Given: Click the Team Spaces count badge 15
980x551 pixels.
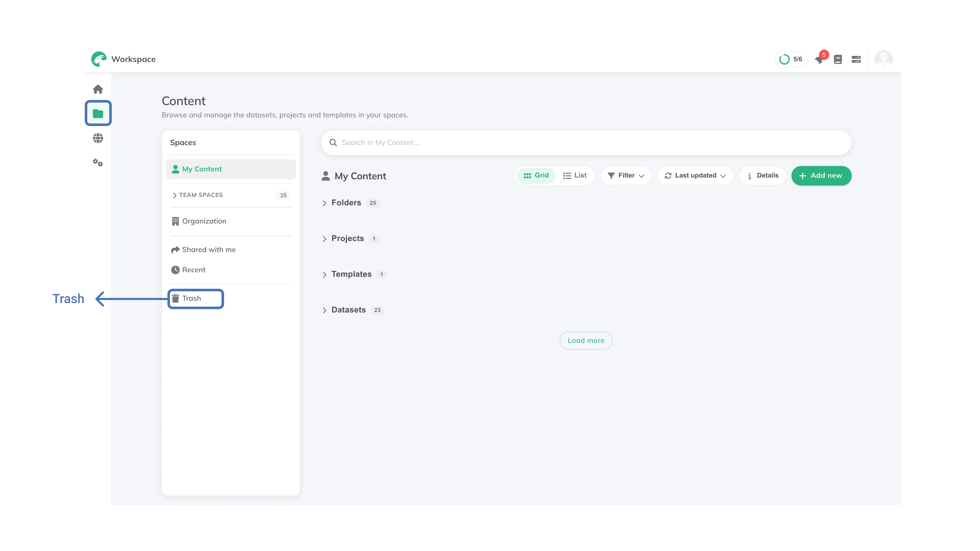Looking at the screenshot, I should point(284,195).
